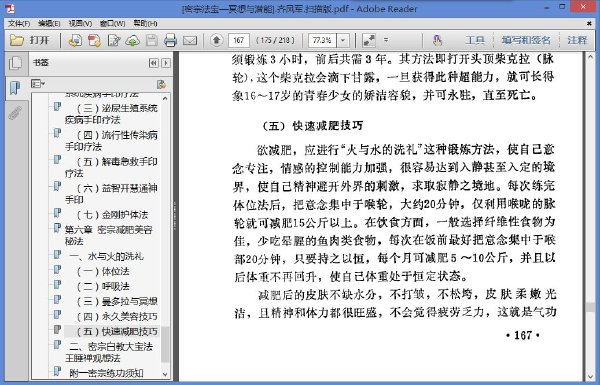Open the File (文件) menu
Viewport: 600px width, 385px height.
coord(19,23)
